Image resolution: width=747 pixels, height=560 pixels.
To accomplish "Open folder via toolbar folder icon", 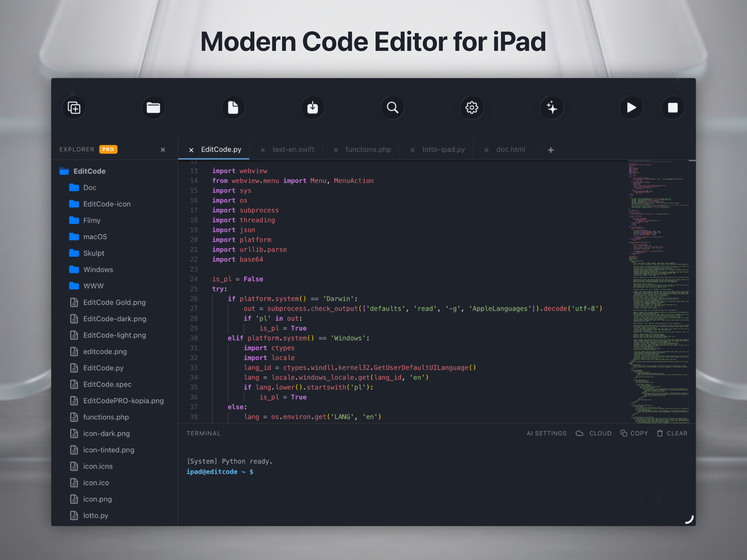I will tap(153, 108).
